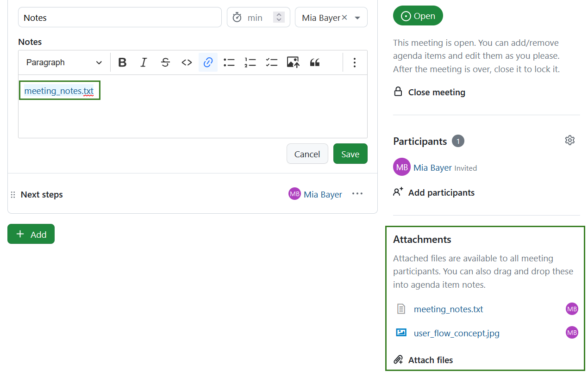Screen dimensions: 588x377
Task: Expand the Mia Bayer assignee dropdown
Action: coord(357,18)
